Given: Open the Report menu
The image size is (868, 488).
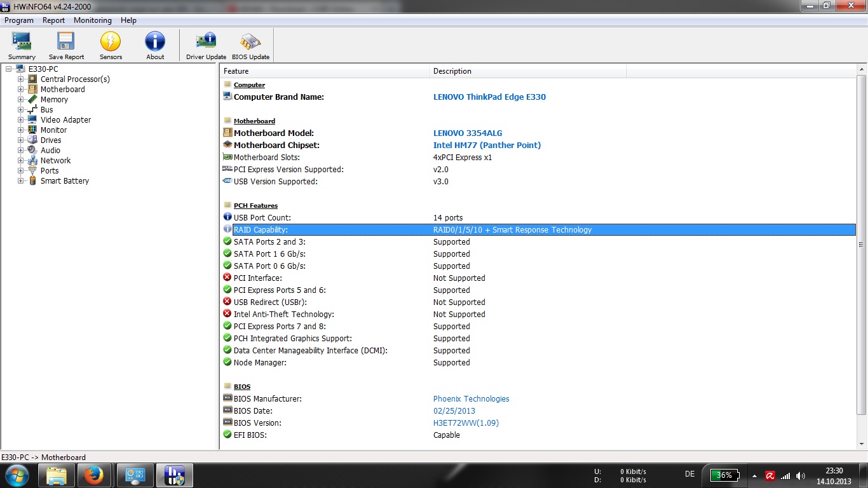Looking at the screenshot, I should 54,20.
